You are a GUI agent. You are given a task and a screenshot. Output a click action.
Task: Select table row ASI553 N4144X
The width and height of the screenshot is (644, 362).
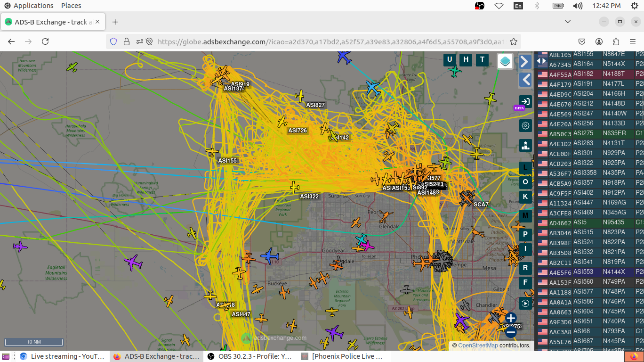[589, 272]
